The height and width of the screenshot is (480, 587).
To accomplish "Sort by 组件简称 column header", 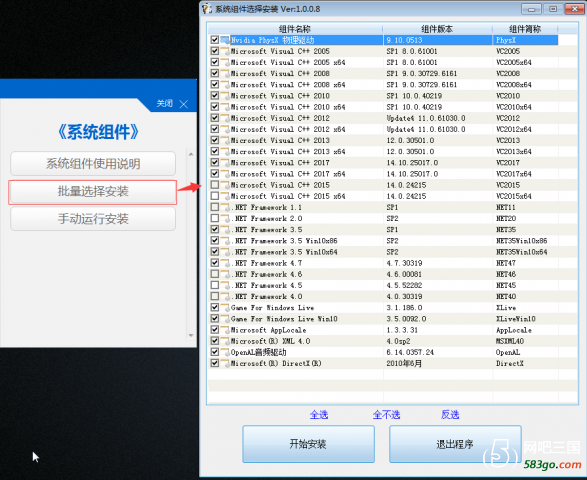I will point(525,29).
